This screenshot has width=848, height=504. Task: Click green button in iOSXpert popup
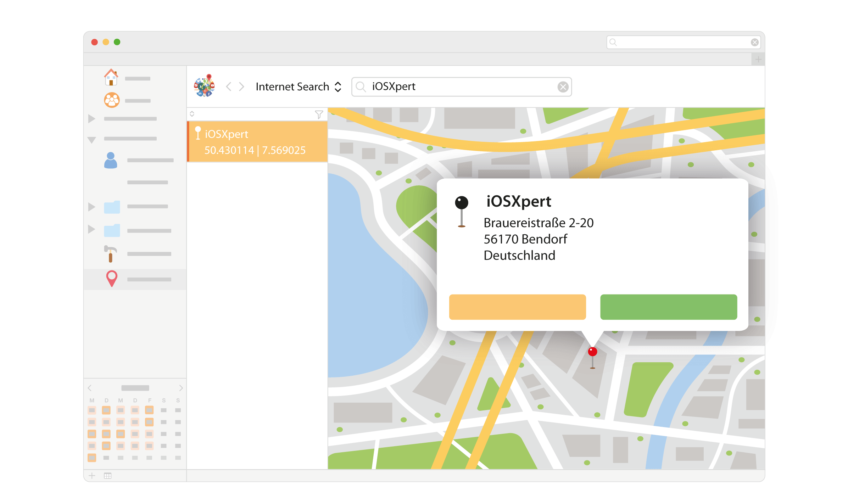pyautogui.click(x=669, y=307)
